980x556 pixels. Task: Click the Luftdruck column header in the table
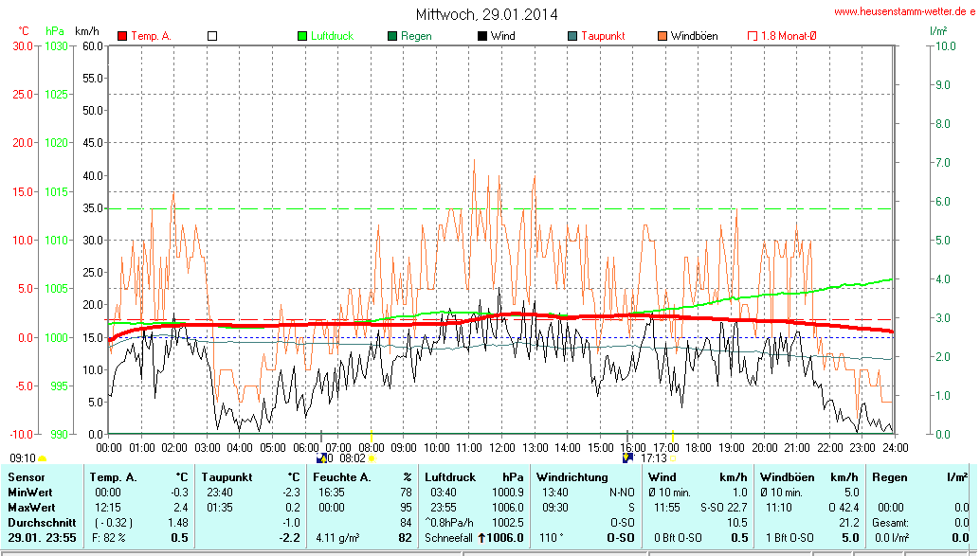tap(450, 477)
